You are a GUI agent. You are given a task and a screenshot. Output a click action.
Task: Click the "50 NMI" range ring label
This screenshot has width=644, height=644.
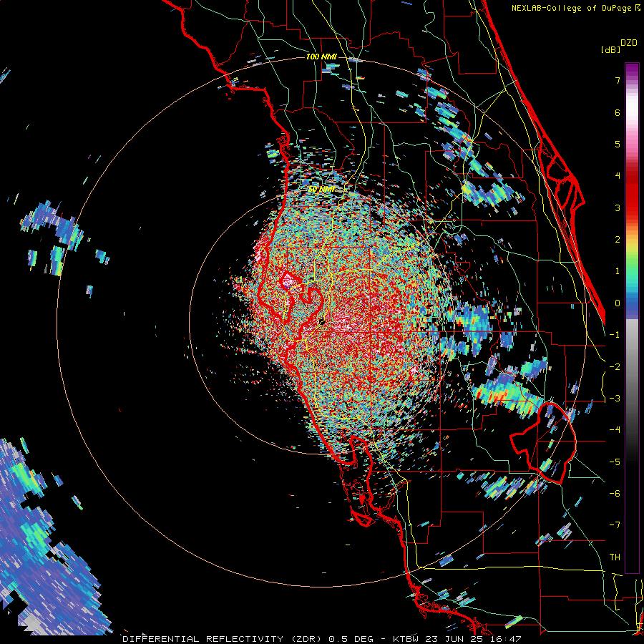321,190
